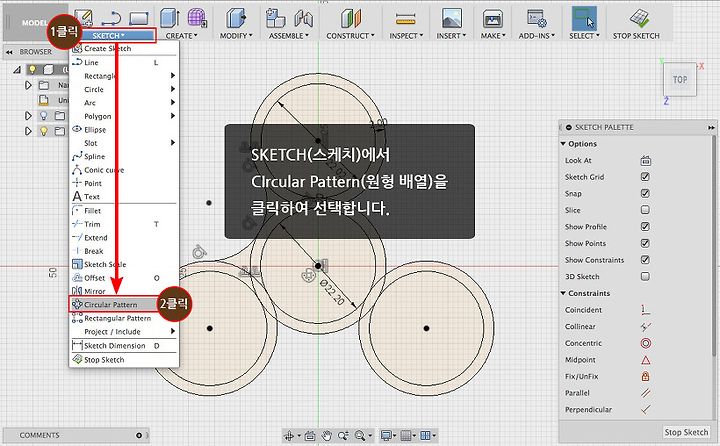Click the Modify press-pull icon

(x=236, y=18)
